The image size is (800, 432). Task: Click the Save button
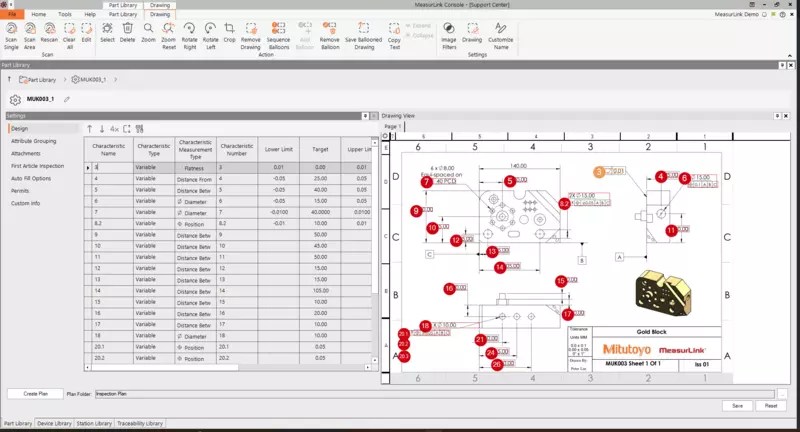tap(737, 406)
